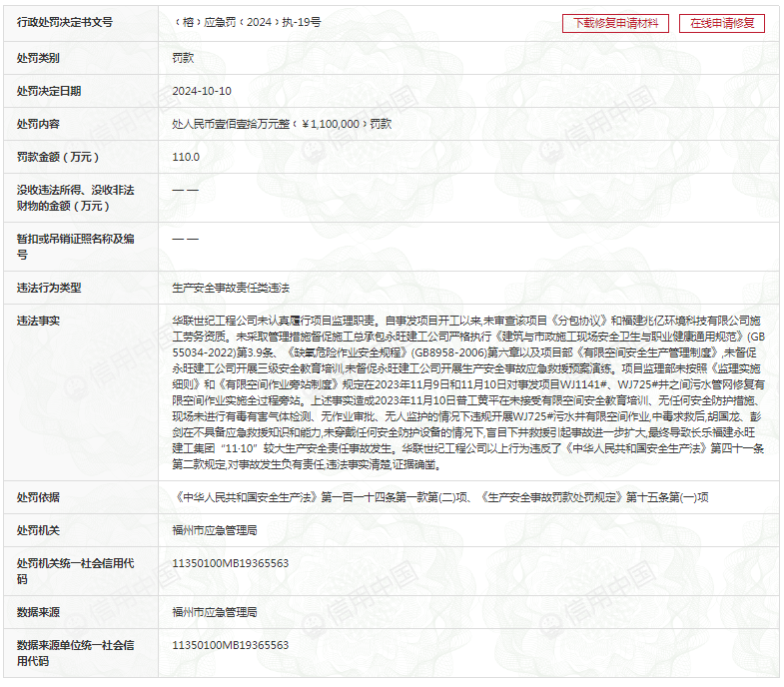This screenshot has width=784, height=687.
Task: Click the 处罚类别 label
Action: pos(38,58)
